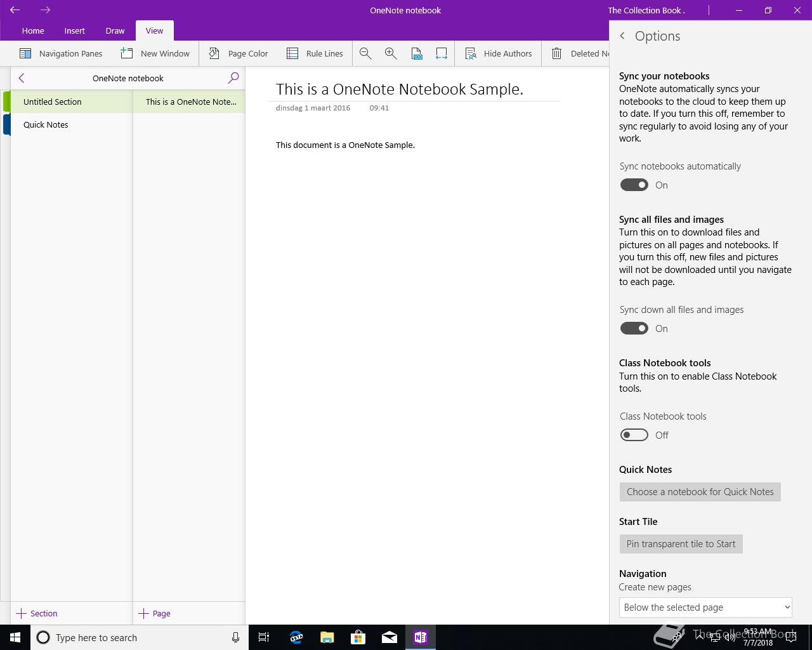
Task: Open volume control in system tray
Action: pos(730,637)
